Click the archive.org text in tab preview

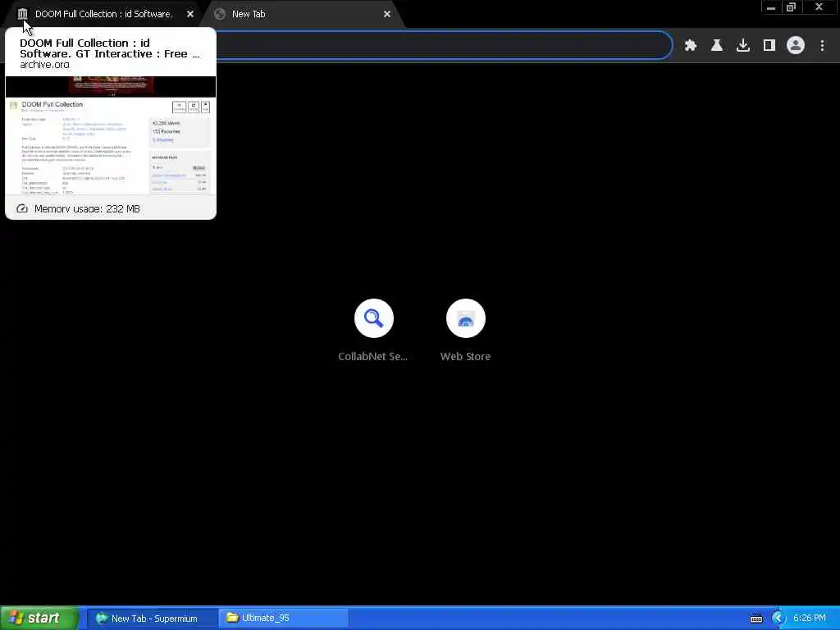click(44, 64)
